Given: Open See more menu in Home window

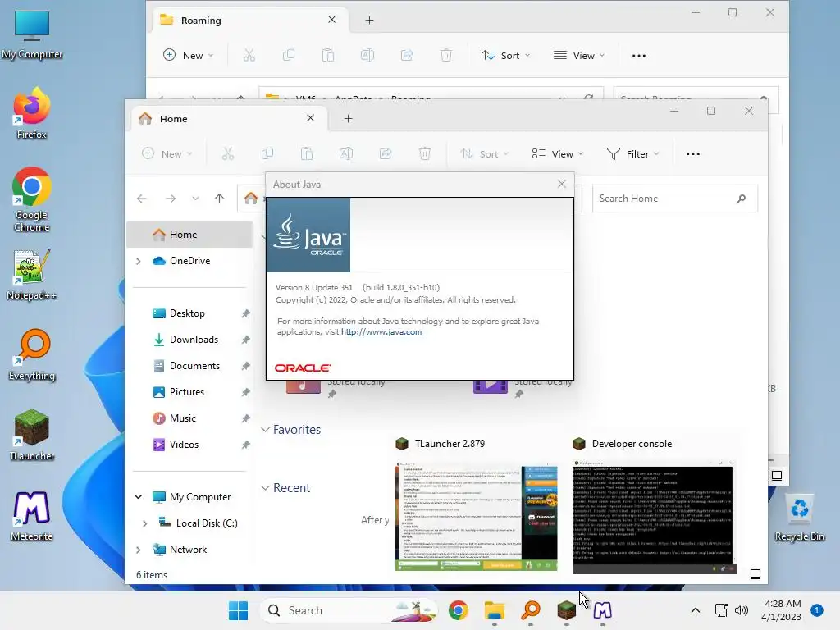Looking at the screenshot, I should tap(692, 153).
